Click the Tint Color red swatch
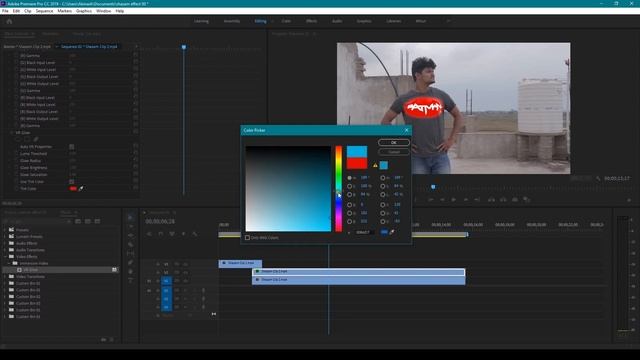Image resolution: width=640 pixels, height=360 pixels. pos(73,189)
